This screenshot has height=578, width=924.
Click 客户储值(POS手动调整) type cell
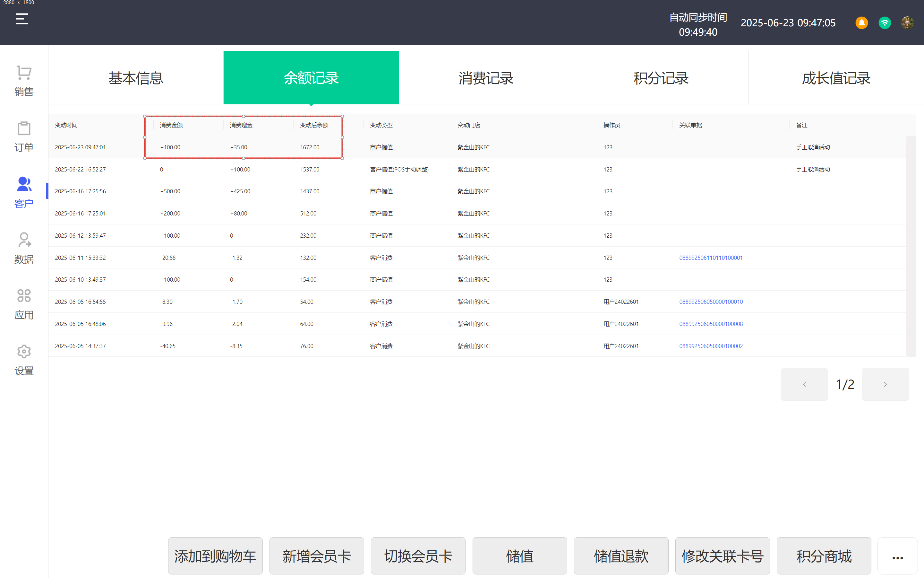tap(399, 169)
